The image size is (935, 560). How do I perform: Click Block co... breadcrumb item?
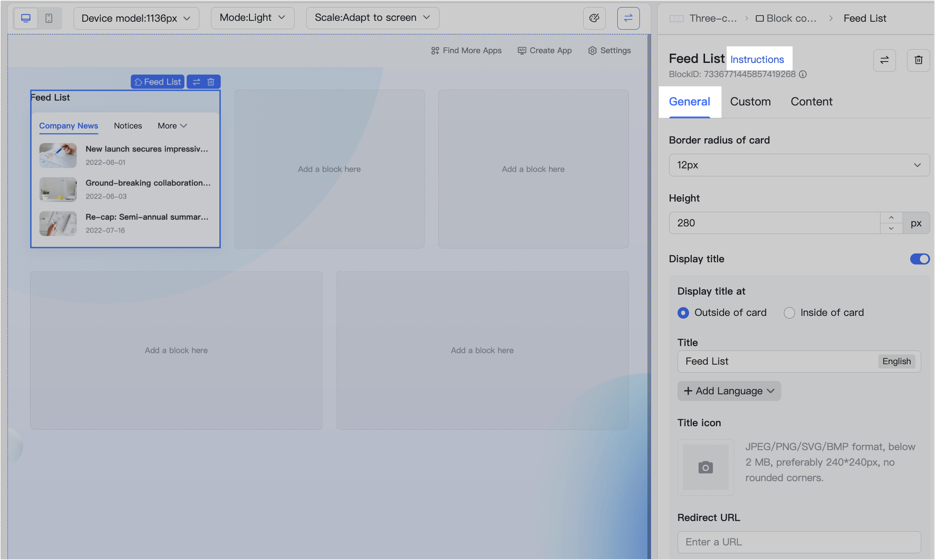(x=786, y=18)
